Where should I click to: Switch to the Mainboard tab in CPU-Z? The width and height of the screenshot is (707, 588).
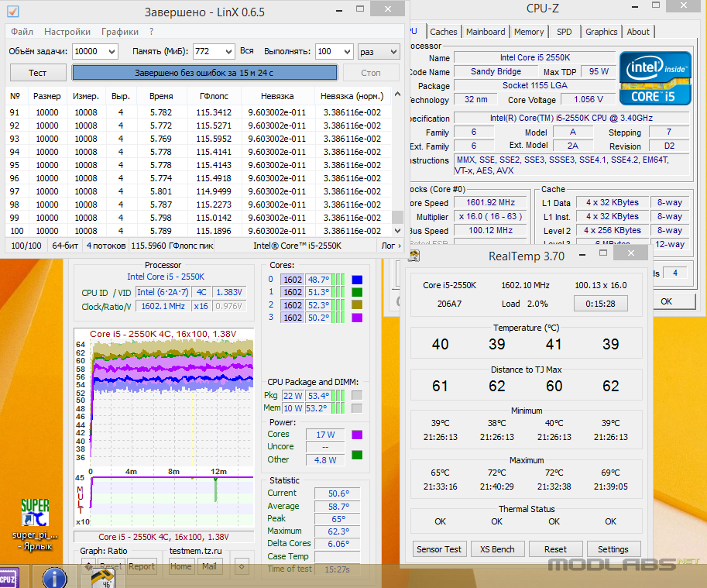tap(486, 32)
